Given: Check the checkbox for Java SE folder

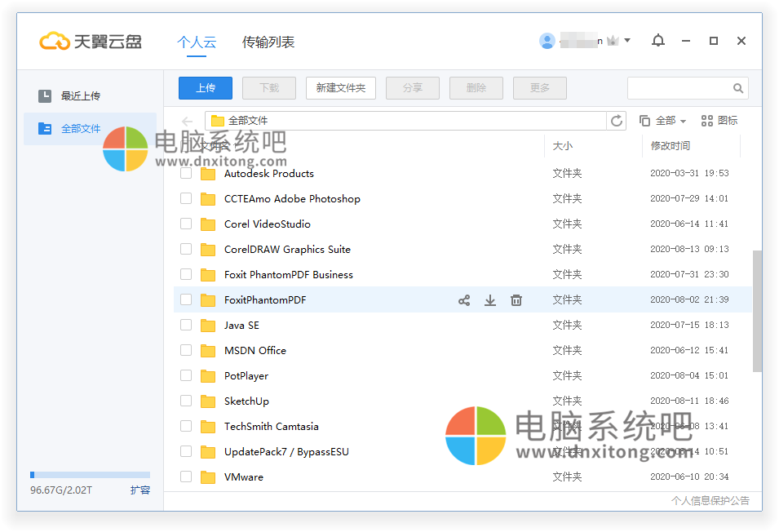Looking at the screenshot, I should [x=186, y=325].
